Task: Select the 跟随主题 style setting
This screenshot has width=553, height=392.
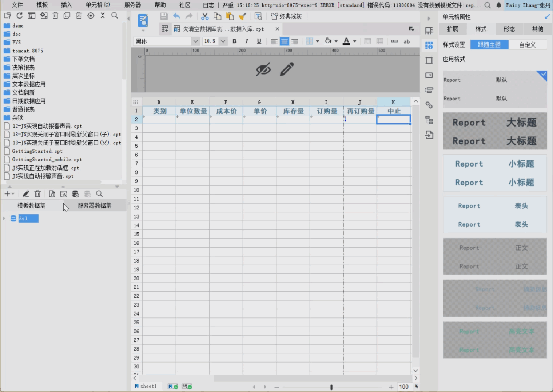Action: [489, 45]
